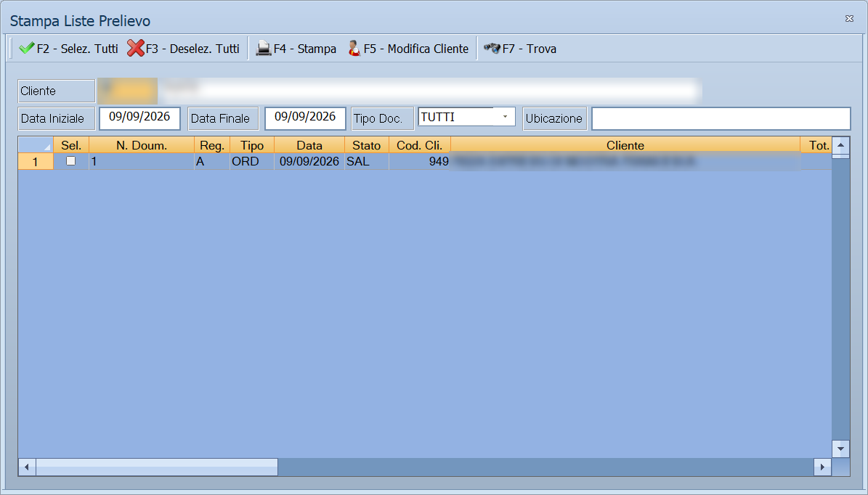Viewport: 868px width, 495px height.
Task: Close the Stampa Liste Prelievo window
Action: coord(849,19)
